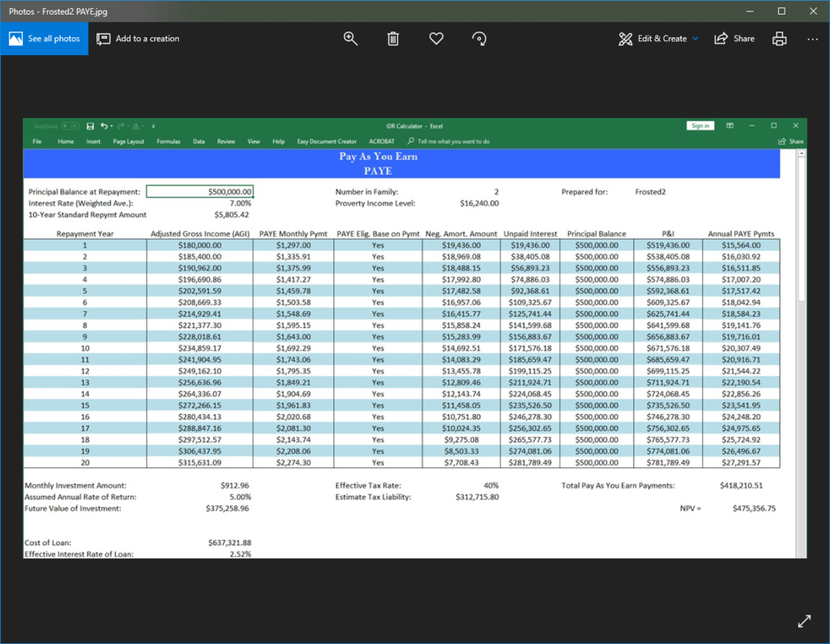Select the Home ribbon tab
Screen dimensions: 830x644
point(66,141)
